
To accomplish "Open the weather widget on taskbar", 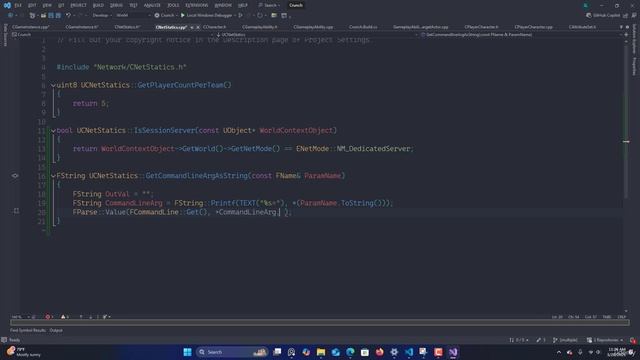I will coord(24,352).
